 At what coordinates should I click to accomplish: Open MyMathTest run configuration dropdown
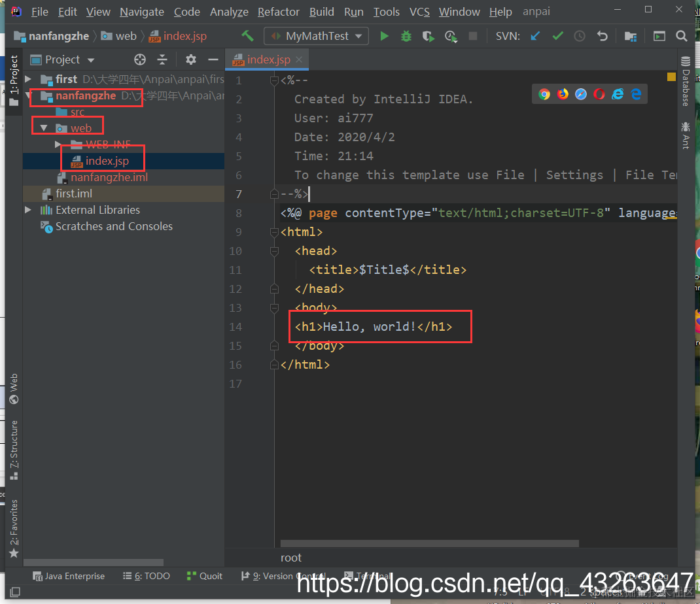click(x=316, y=36)
